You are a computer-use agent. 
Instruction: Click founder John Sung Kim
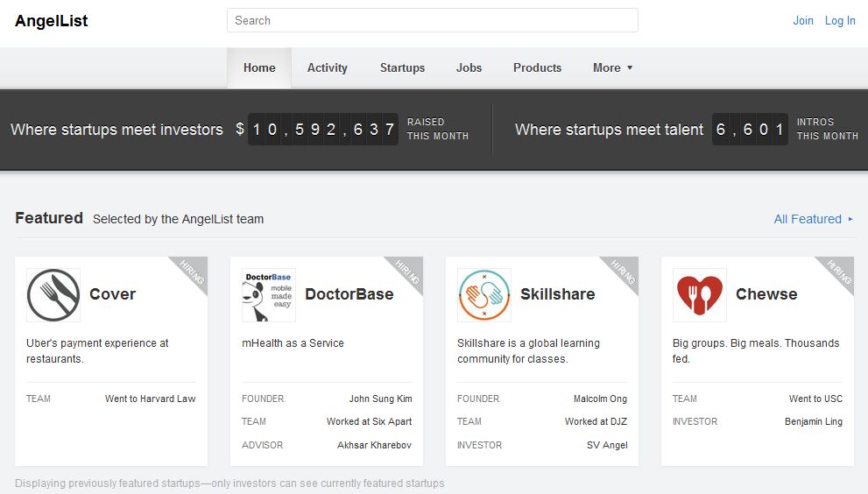[x=380, y=399]
